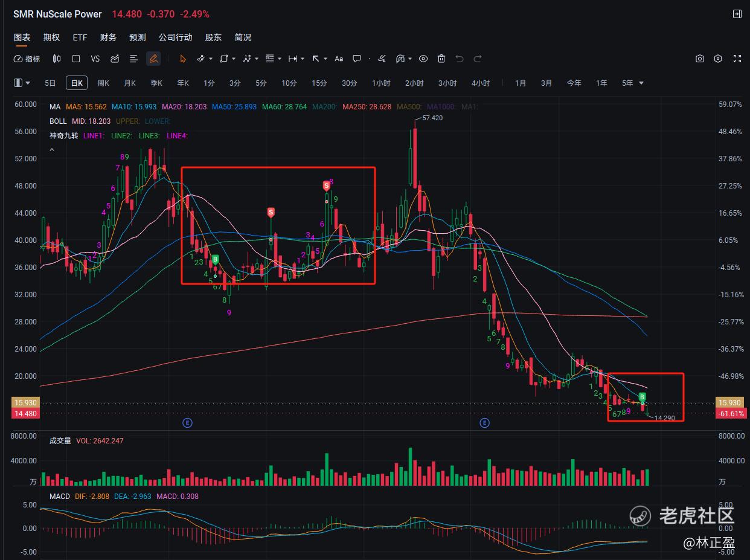The image size is (750, 560).
Task: Select the 15分 interval
Action: click(319, 83)
